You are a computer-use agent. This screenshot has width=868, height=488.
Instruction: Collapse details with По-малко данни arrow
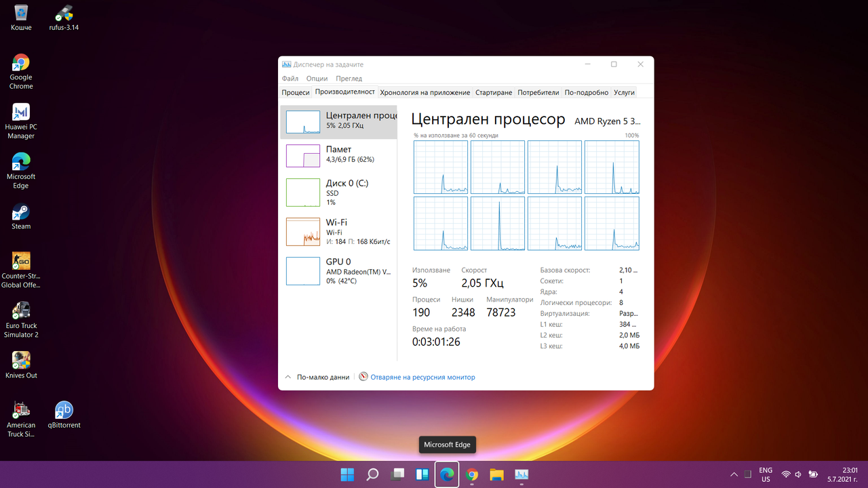(x=288, y=377)
